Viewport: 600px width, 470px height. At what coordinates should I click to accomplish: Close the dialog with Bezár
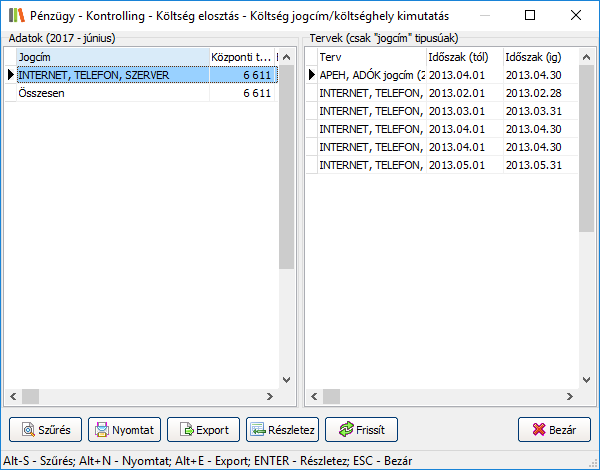pos(554,430)
